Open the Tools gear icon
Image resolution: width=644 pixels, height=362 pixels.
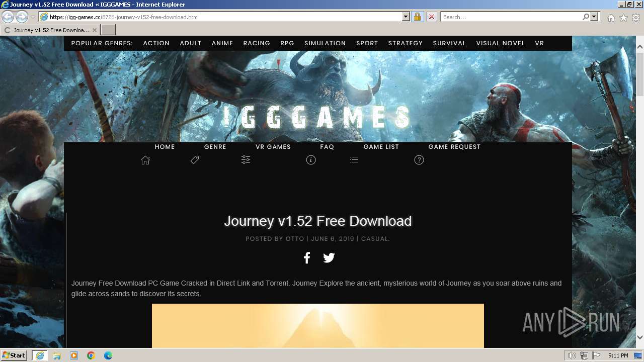636,18
